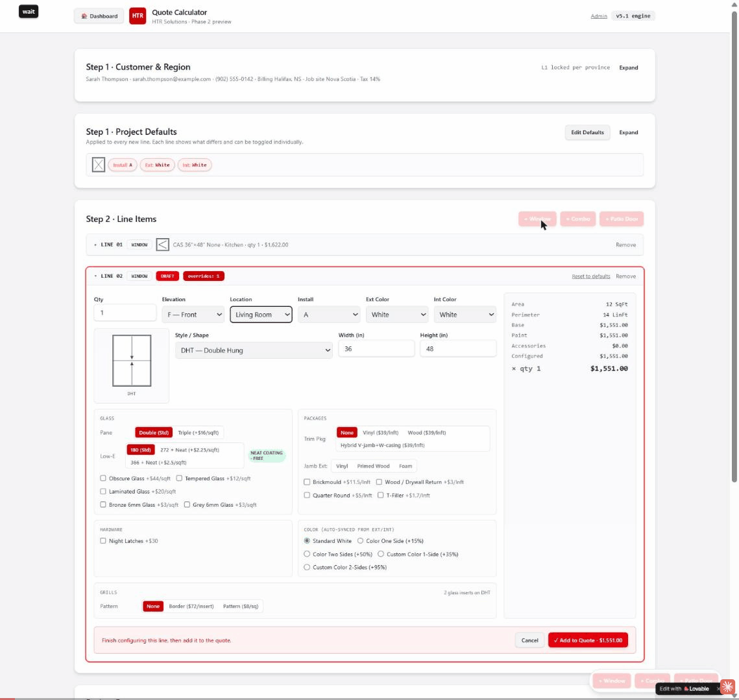Select Custom Color 2-Sides radio
The width and height of the screenshot is (739, 700).
(307, 567)
